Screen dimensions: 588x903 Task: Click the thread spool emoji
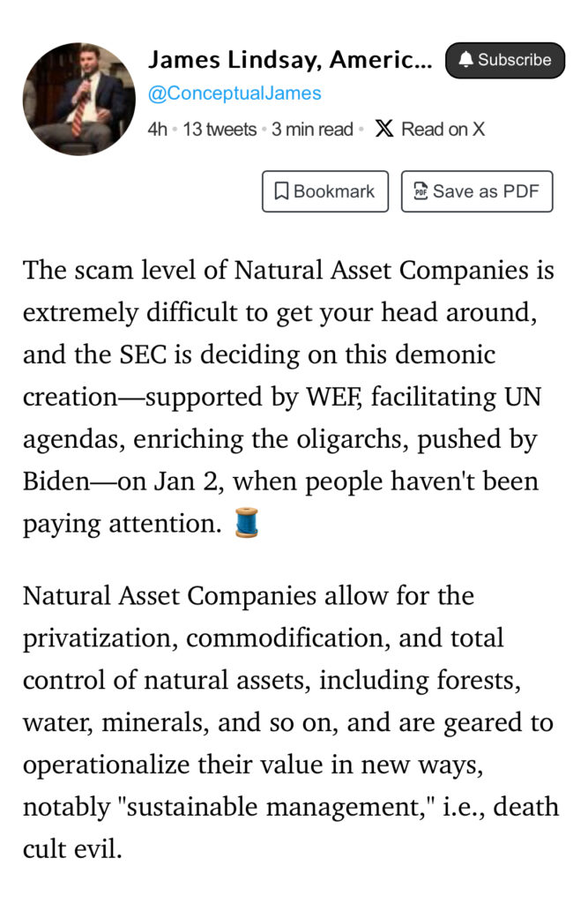tap(248, 524)
